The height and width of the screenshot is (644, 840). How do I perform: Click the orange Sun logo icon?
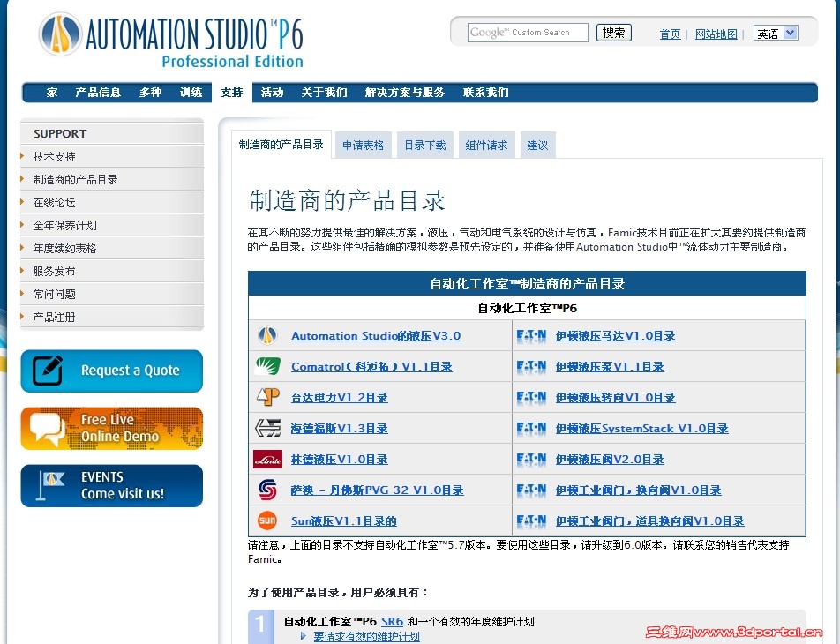(x=267, y=520)
